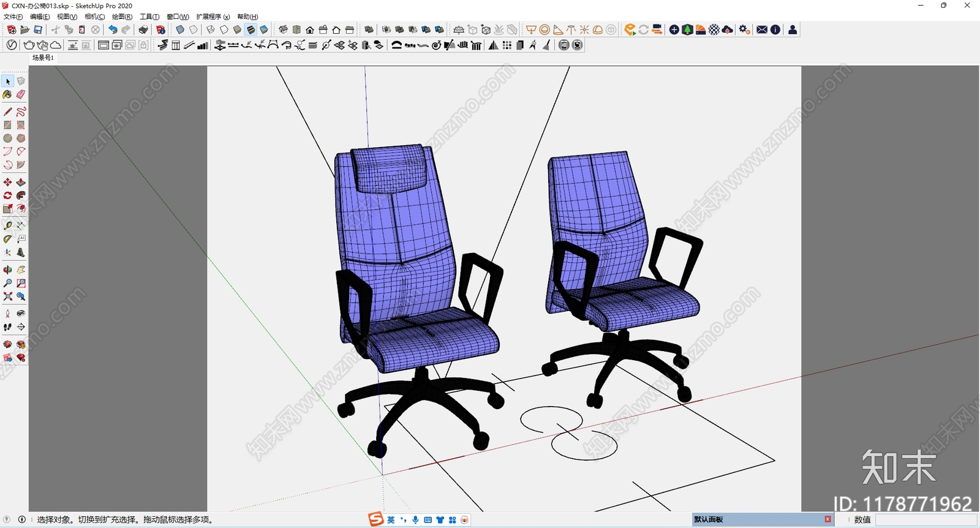This screenshot has height=528, width=980.
Task: Click the envelope send icon
Action: 762,29
